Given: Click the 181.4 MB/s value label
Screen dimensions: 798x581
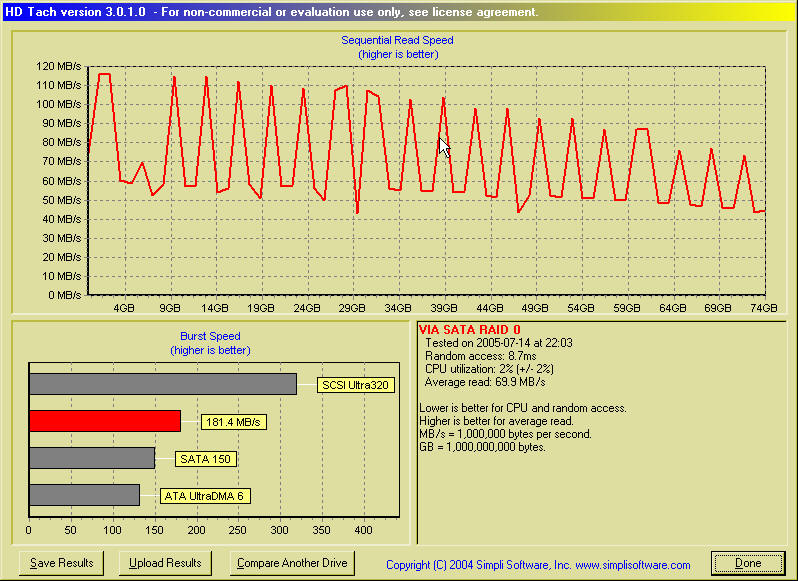Looking at the screenshot, I should (x=234, y=422).
